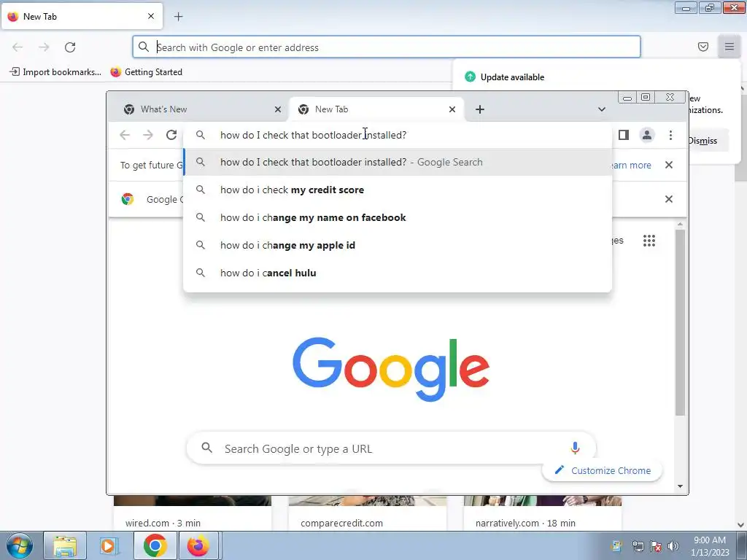Screen dimensions: 747x560
Task: Switch to Firefox via taskbar icon
Action: (198, 545)
